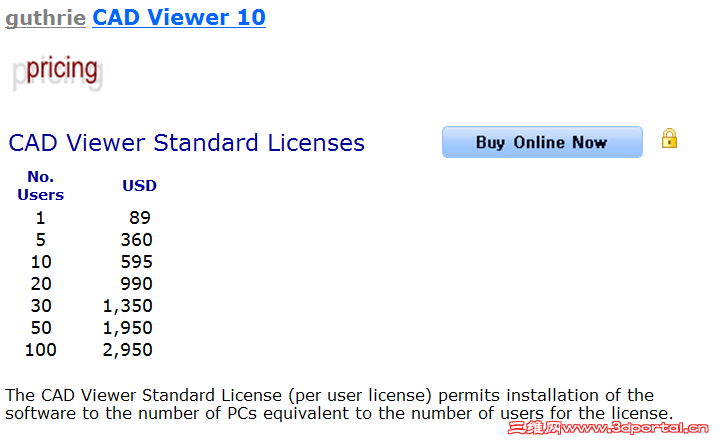728x441 pixels.
Task: Click the pricing heading graphic
Action: pos(57,72)
